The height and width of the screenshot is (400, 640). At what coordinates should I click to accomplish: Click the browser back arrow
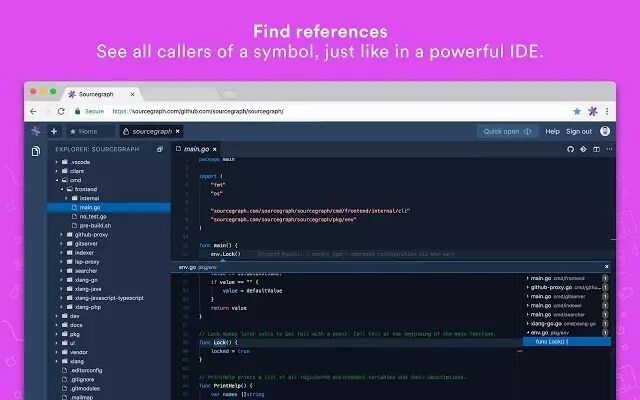[x=33, y=111]
